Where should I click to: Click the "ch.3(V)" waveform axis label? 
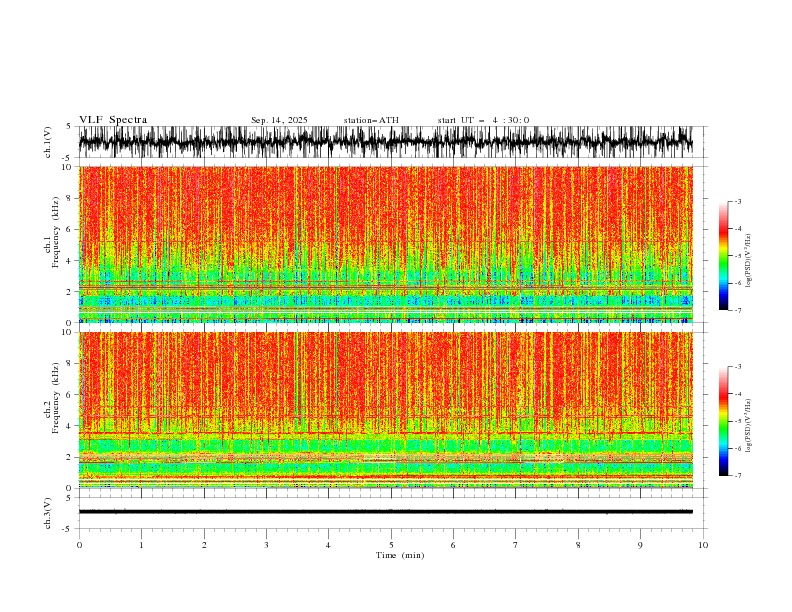click(48, 513)
